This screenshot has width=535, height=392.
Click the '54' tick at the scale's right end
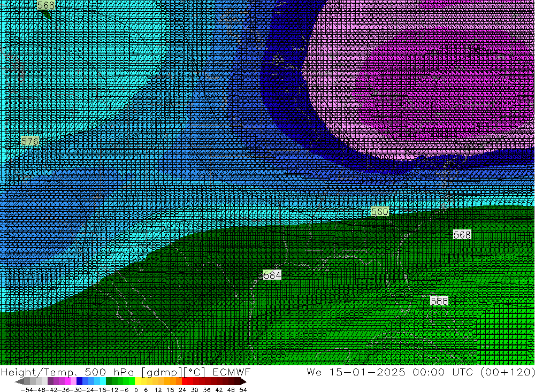click(x=243, y=390)
